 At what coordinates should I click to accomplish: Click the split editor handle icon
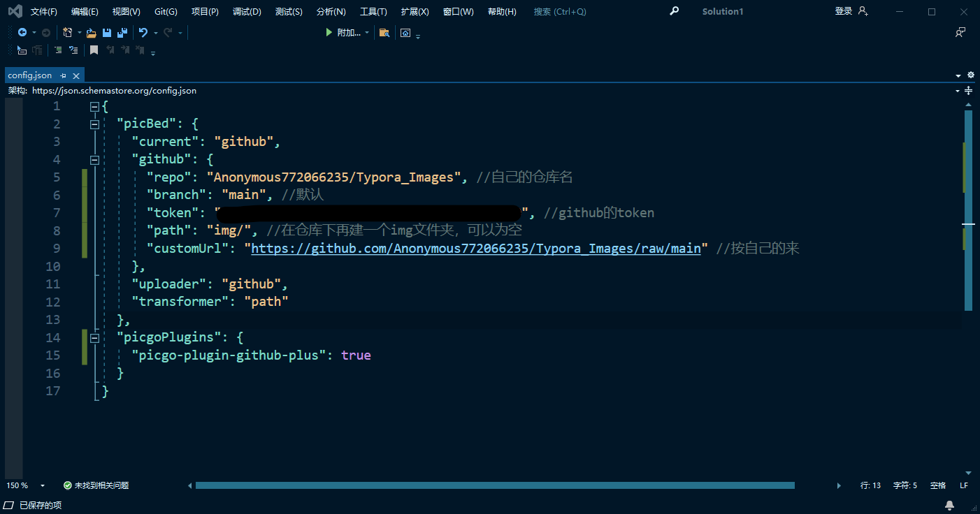968,91
